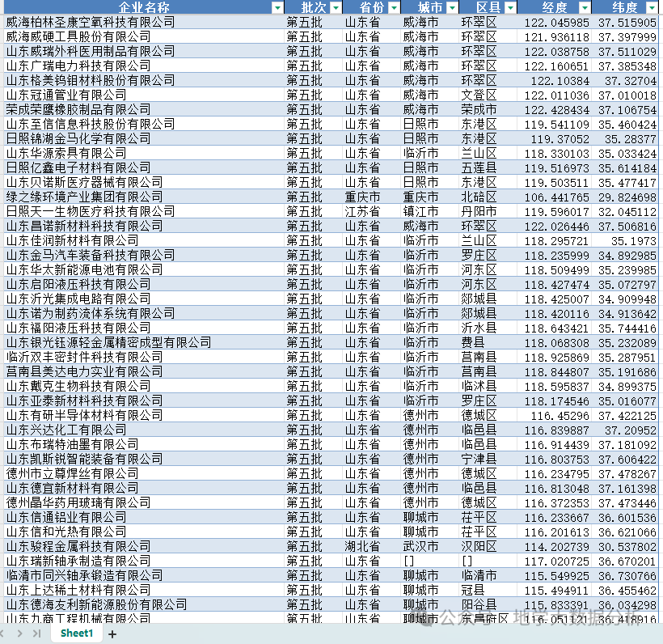Select the 北碚区 district cell
The image size is (663, 644).
tap(488, 197)
